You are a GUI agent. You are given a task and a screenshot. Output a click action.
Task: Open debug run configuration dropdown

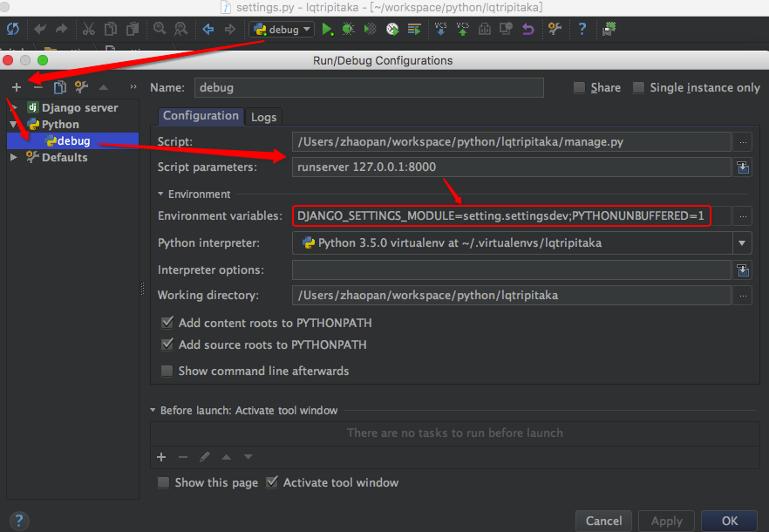282,30
